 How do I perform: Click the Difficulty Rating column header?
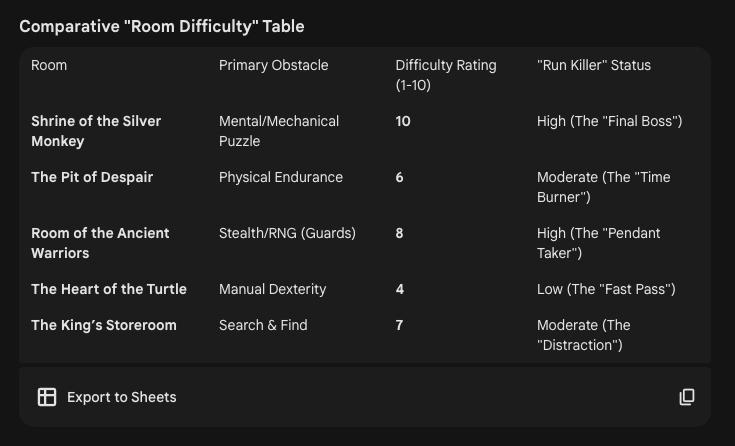[445, 75]
